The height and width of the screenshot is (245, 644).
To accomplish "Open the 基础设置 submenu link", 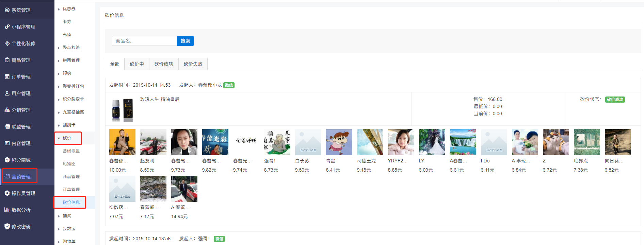I will point(71,151).
